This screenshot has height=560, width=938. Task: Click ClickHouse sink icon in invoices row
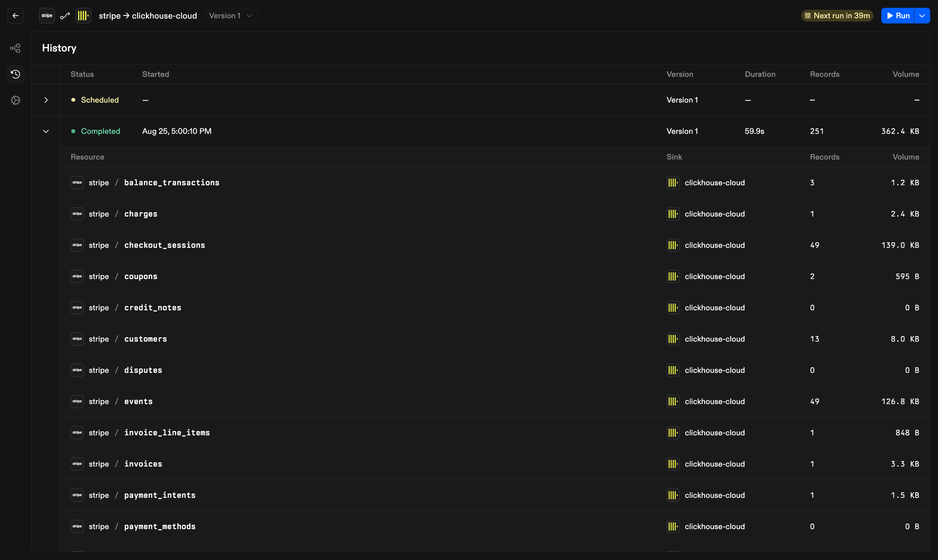pos(673,464)
